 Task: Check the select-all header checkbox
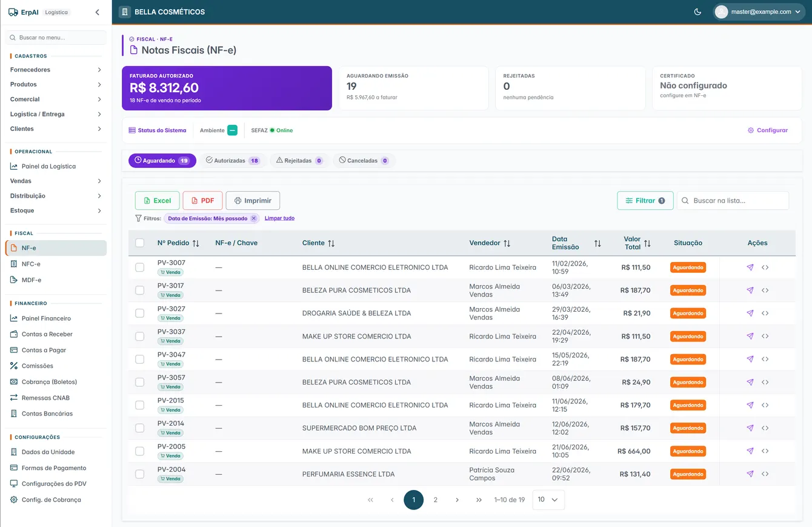(x=140, y=243)
